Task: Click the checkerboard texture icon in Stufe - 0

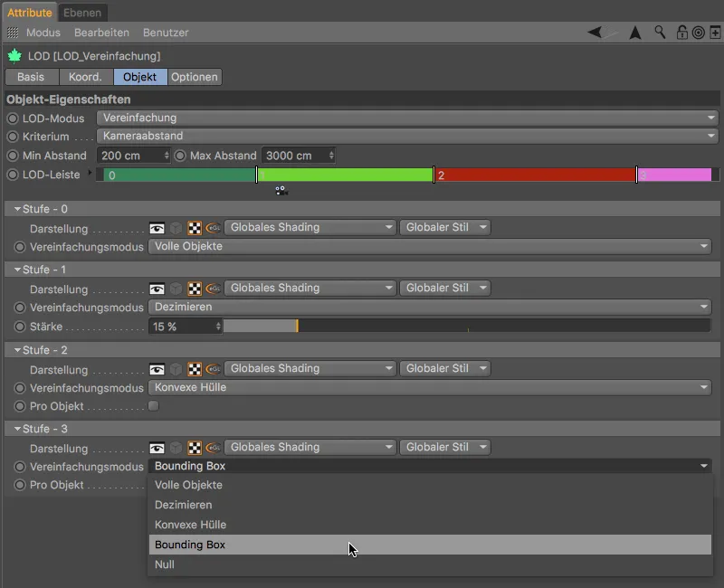Action: [x=195, y=228]
